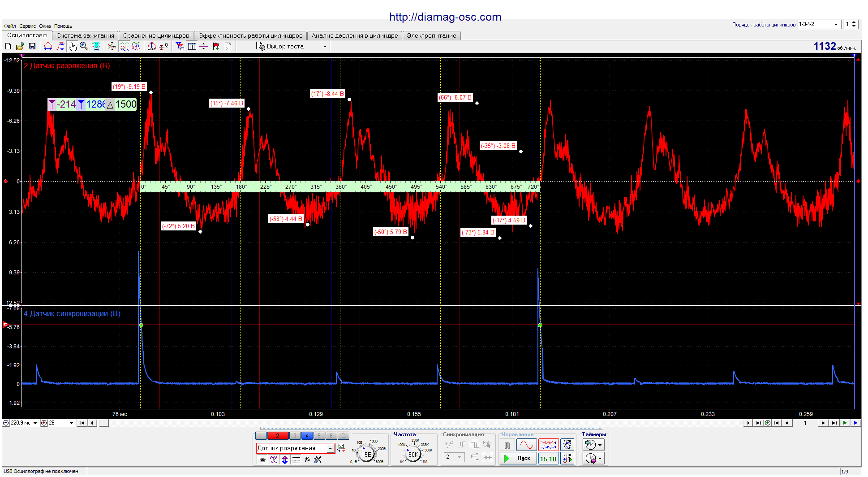Increment the cylinder number spinner

(x=854, y=22)
